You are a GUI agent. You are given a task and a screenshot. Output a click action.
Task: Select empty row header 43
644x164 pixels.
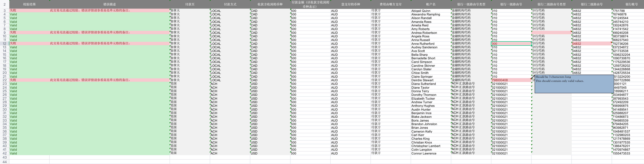(x=4, y=157)
